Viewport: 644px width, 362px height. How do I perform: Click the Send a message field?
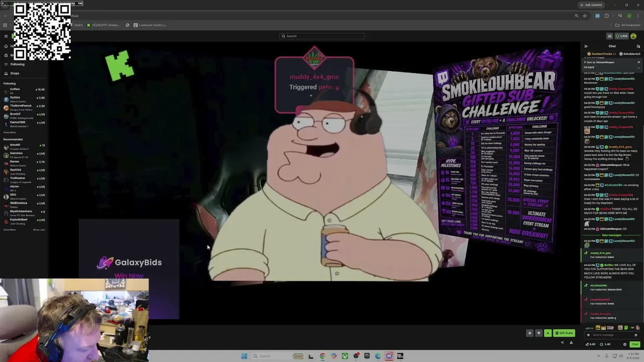click(611, 335)
